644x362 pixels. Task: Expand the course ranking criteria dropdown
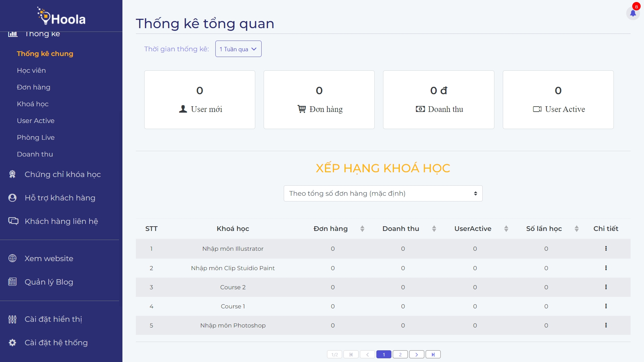[383, 193]
